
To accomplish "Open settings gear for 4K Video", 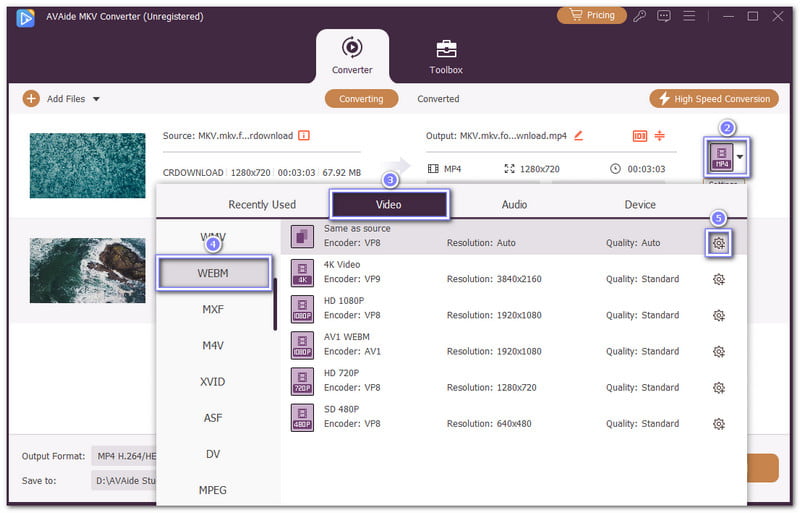I will point(718,279).
